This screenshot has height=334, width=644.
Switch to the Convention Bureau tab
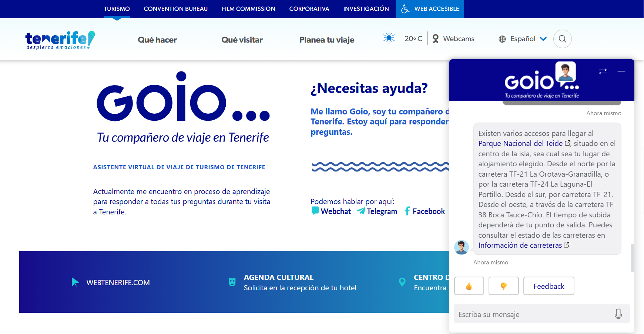pos(175,9)
